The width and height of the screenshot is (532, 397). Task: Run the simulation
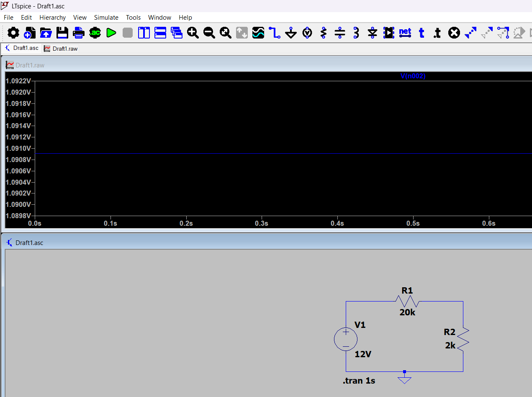point(111,33)
